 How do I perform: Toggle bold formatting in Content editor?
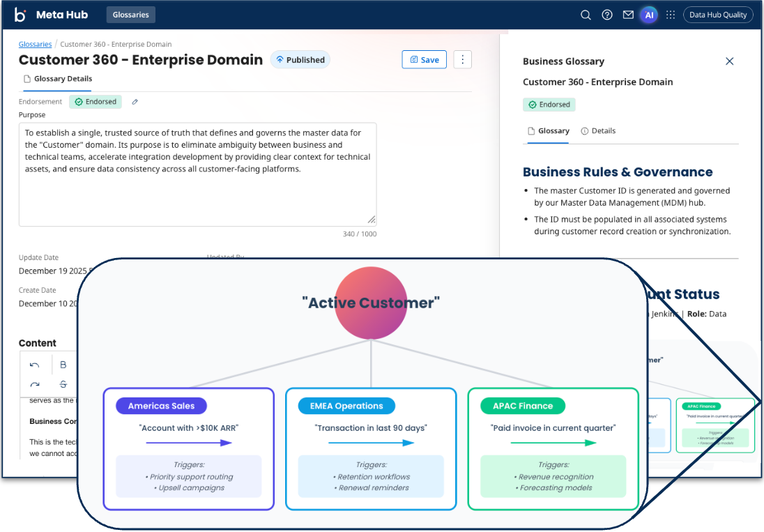[x=63, y=365]
